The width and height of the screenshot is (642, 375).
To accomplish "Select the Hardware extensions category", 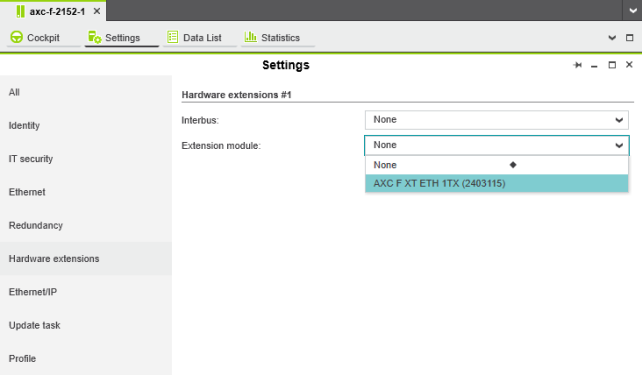I will tap(86, 259).
